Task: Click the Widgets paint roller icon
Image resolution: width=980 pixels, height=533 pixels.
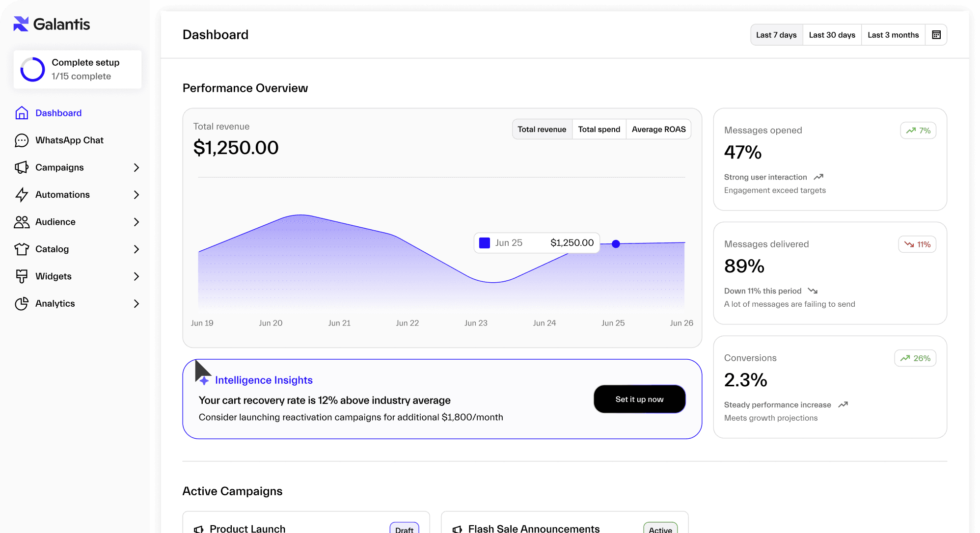Action: pyautogui.click(x=22, y=276)
